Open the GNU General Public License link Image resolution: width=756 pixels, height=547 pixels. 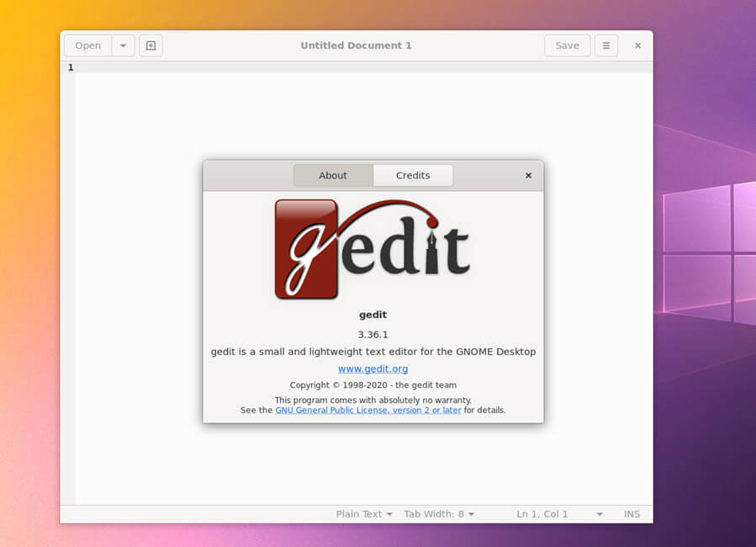coord(367,410)
